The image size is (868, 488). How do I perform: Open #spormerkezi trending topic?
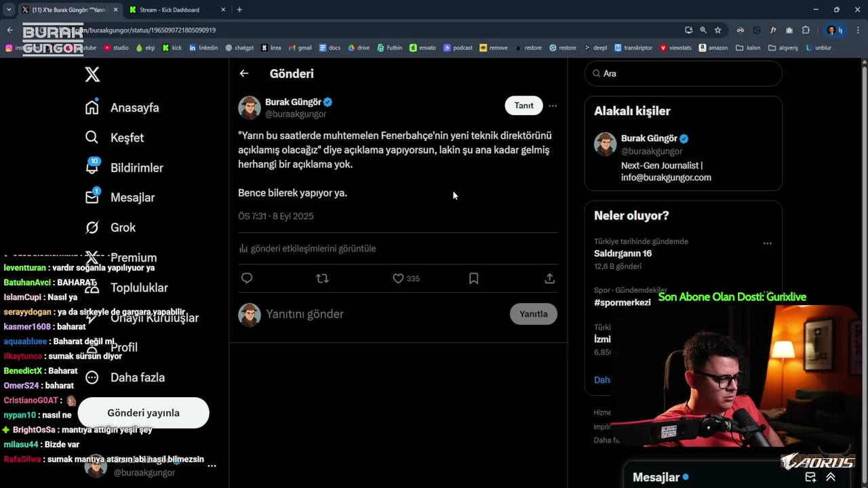[x=622, y=302]
